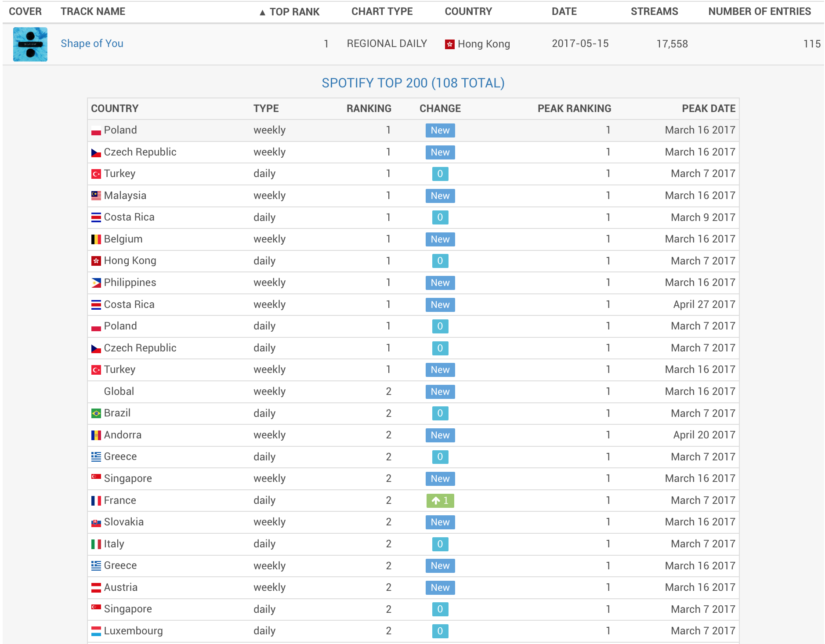Click the Belgium flag icon
Viewport: 825px width, 644px height.
point(96,239)
